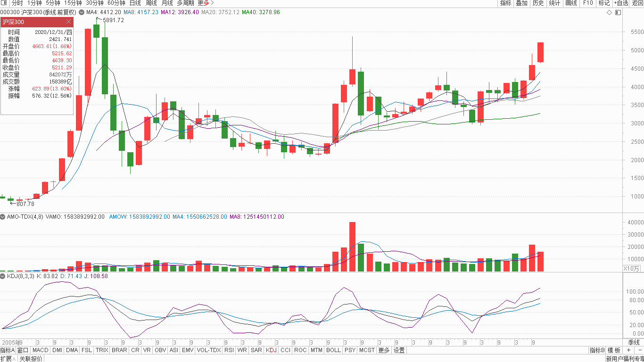Switch to 月线 monthly chart
This screenshot has width=644, height=362.
167,3
